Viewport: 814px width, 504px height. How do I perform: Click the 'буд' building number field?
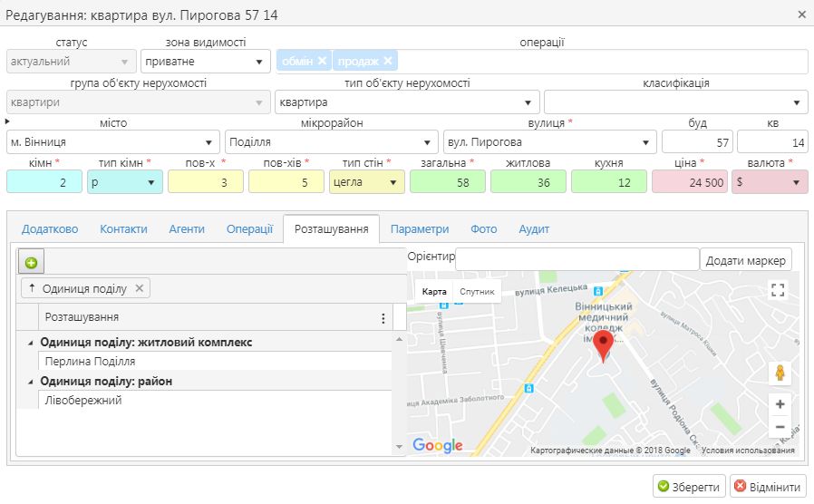tap(697, 141)
